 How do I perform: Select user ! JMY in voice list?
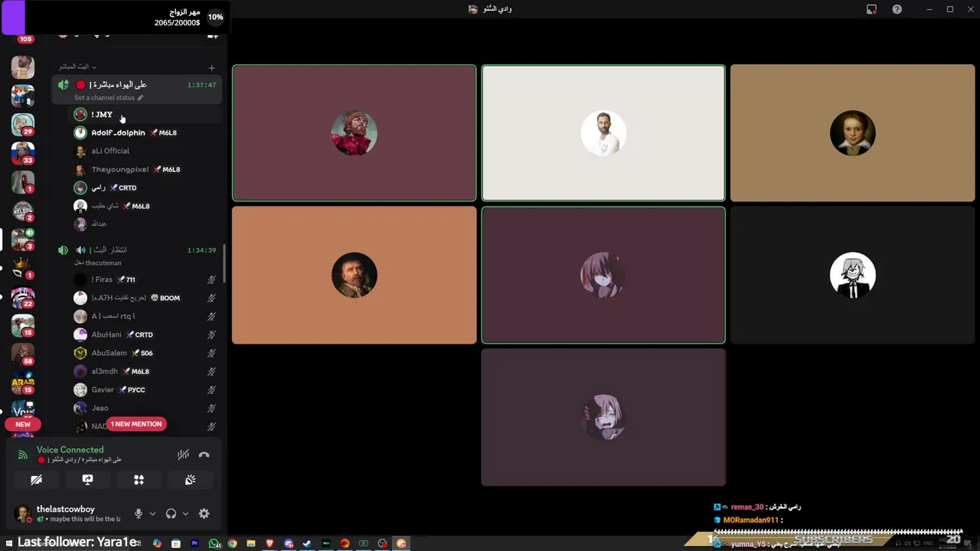tap(145, 114)
